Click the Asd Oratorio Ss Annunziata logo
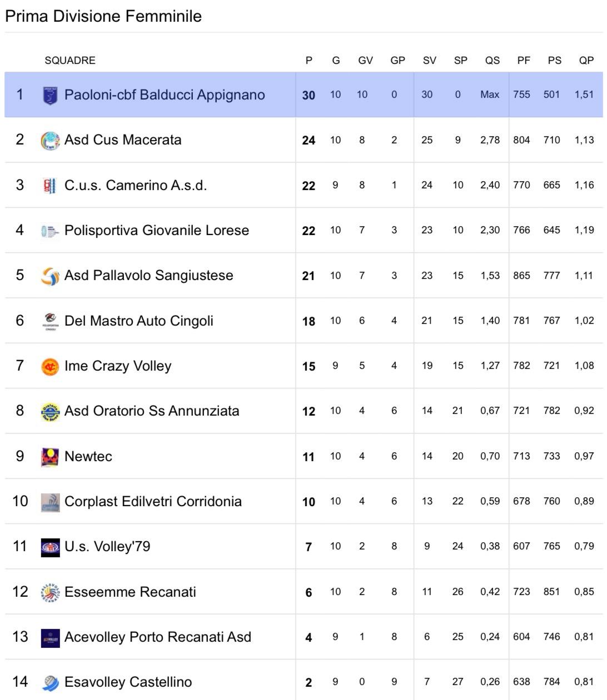The image size is (607, 700). [50, 412]
